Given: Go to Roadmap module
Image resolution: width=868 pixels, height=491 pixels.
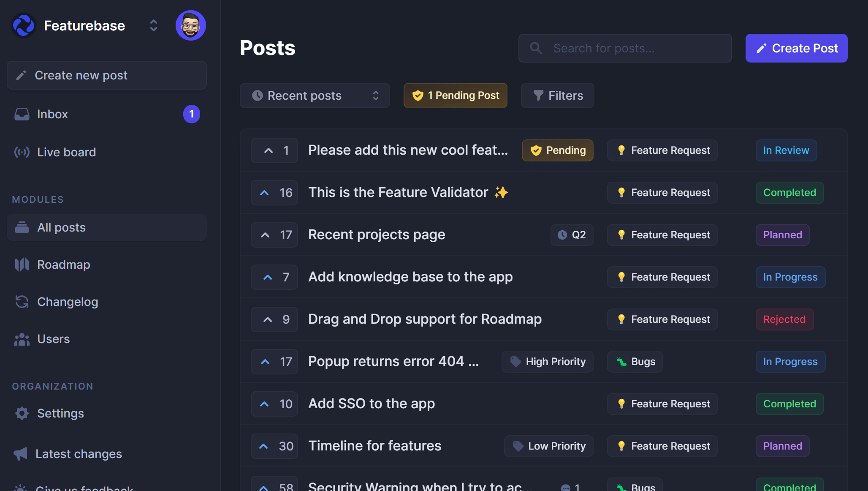Looking at the screenshot, I should (x=107, y=265).
